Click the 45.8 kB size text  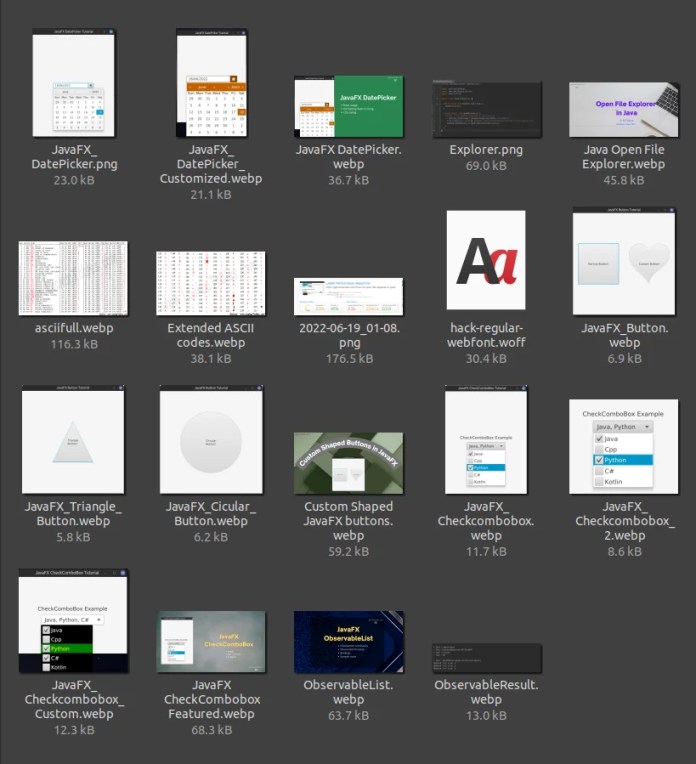pyautogui.click(x=624, y=180)
